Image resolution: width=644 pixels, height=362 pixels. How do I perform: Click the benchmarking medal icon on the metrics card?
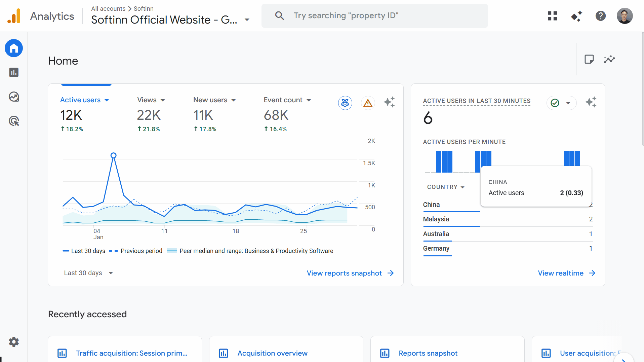345,103
